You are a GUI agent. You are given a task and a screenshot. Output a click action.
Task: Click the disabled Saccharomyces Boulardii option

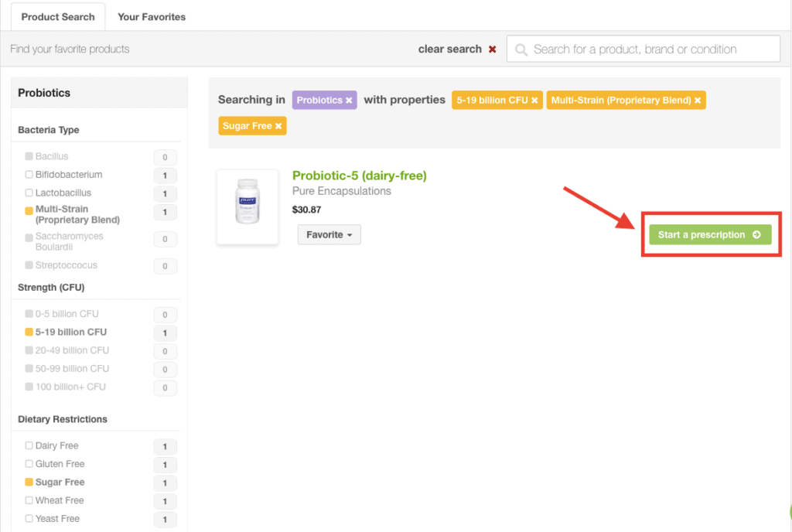click(x=64, y=241)
